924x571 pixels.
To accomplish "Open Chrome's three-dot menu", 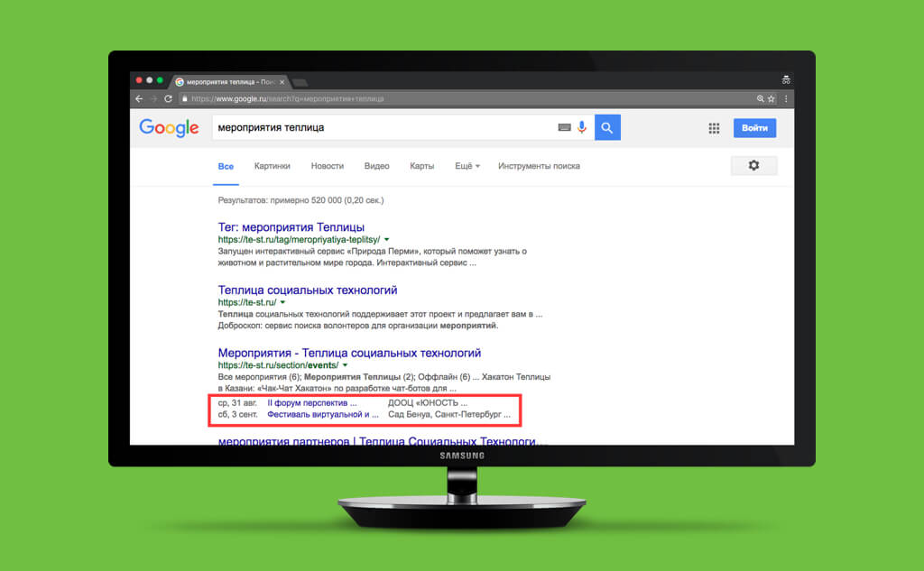I will 786,99.
